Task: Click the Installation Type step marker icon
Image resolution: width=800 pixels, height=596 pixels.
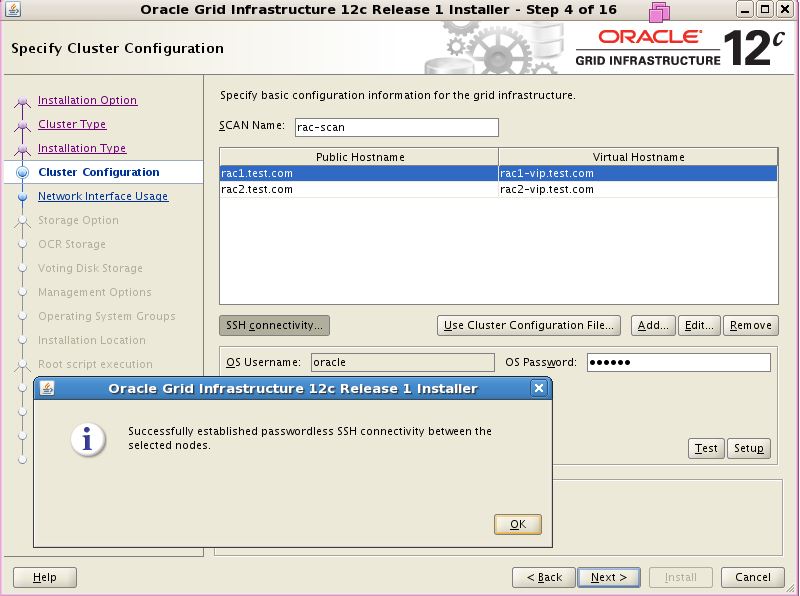Action: click(x=22, y=150)
